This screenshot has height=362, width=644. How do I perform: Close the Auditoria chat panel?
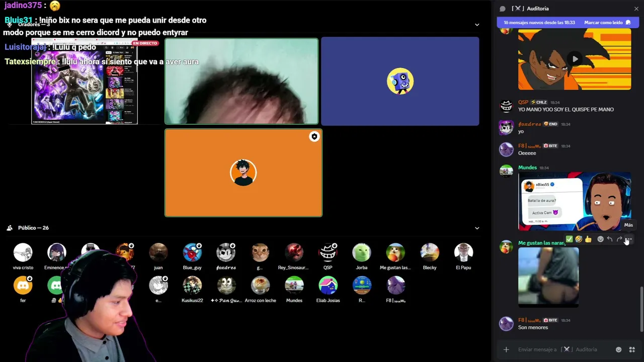pyautogui.click(x=636, y=9)
